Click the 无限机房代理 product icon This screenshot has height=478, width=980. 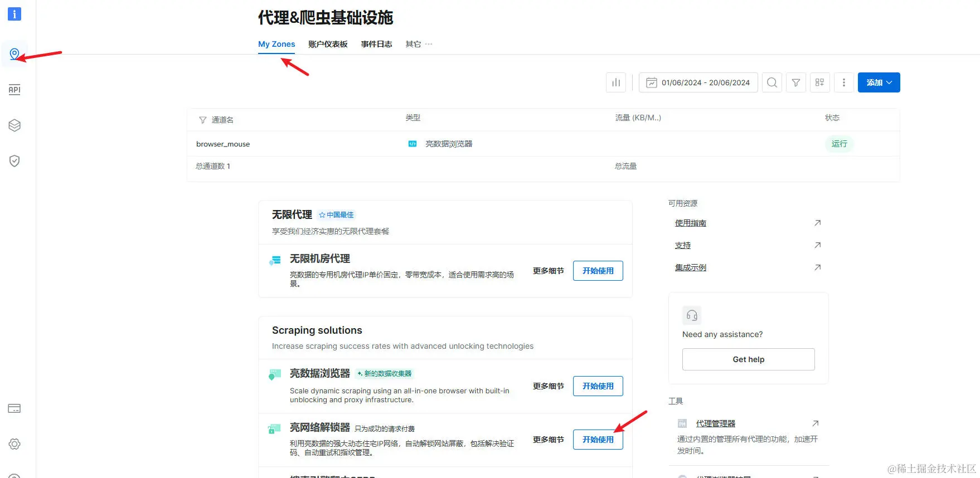275,261
